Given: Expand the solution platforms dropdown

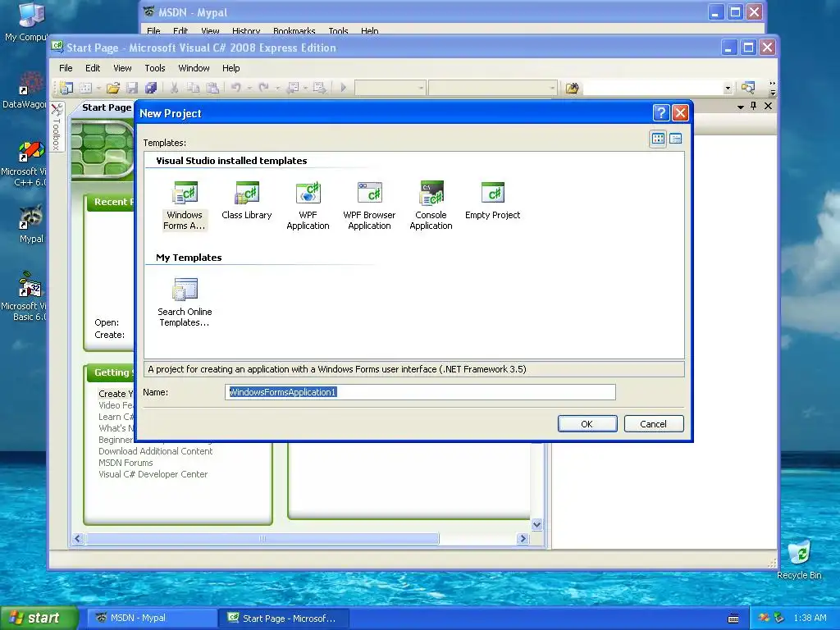Looking at the screenshot, I should coord(552,88).
